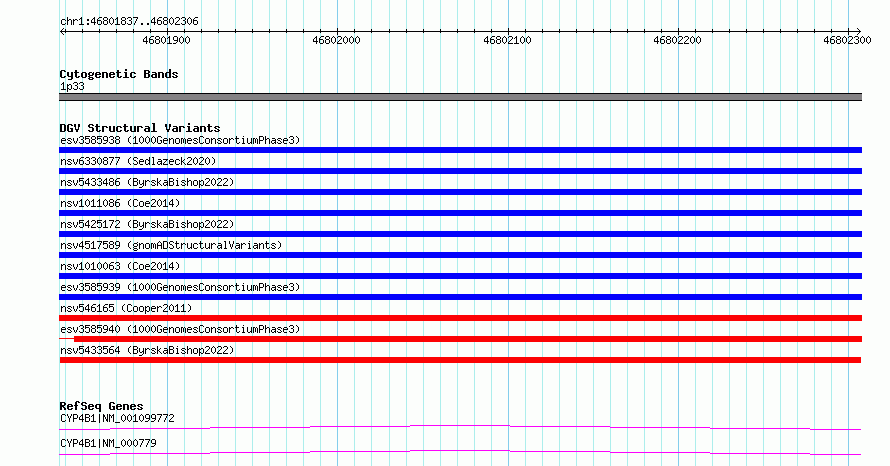This screenshot has height=466, width=890.
Task: Select transcript label CYP4B1|NM_000779
Action: [x=108, y=443]
